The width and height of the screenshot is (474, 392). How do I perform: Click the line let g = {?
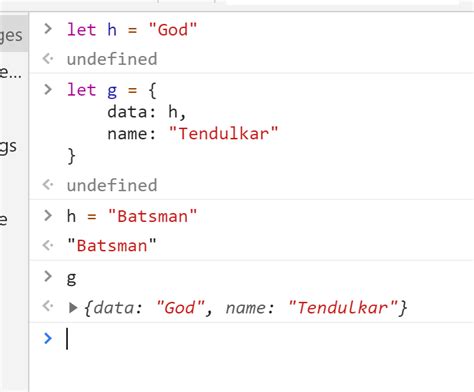(x=112, y=90)
